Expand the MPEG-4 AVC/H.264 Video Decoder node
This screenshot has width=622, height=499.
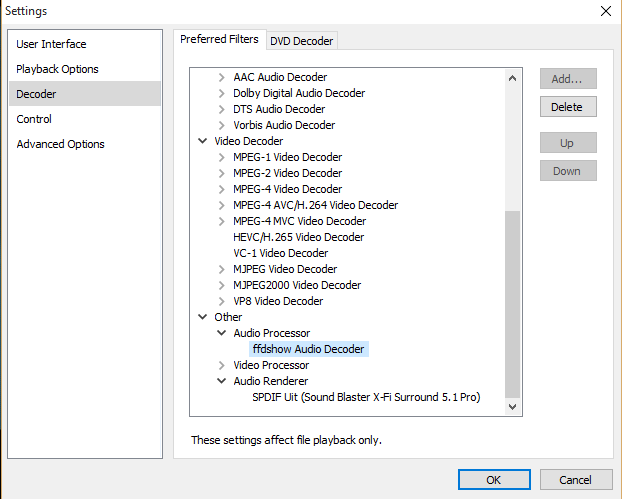click(223, 205)
